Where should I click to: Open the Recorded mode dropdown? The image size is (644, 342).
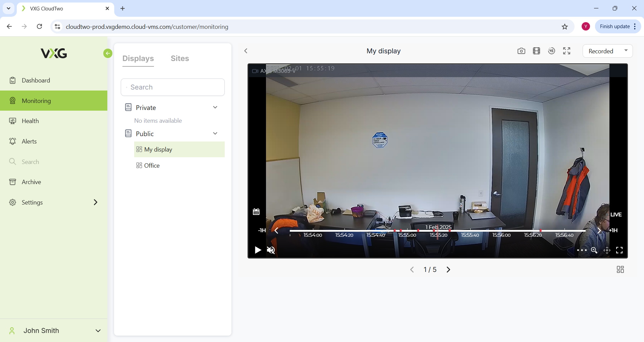pyautogui.click(x=607, y=51)
